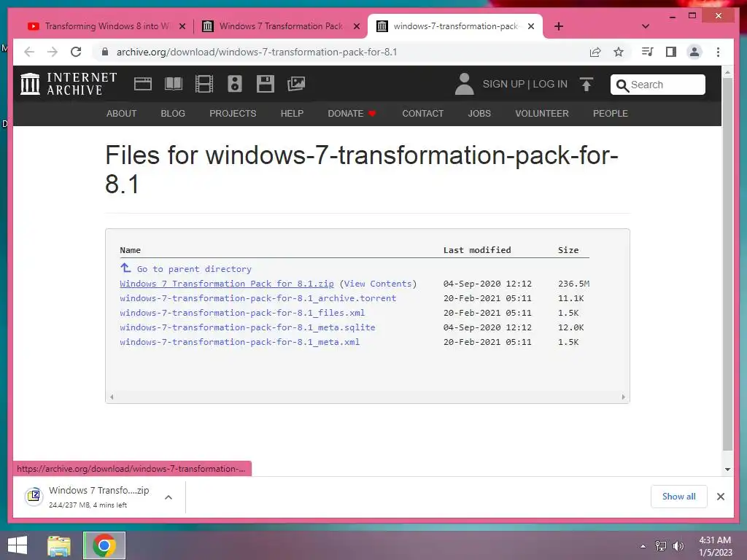This screenshot has height=560, width=747.
Task: Click the Chrome forward arrow
Action: (x=53, y=52)
